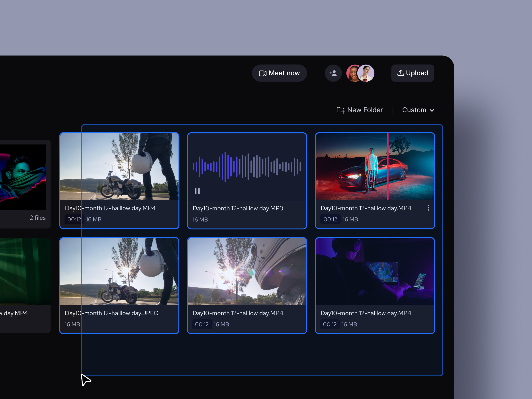Click the New Folder label

pyautogui.click(x=365, y=110)
